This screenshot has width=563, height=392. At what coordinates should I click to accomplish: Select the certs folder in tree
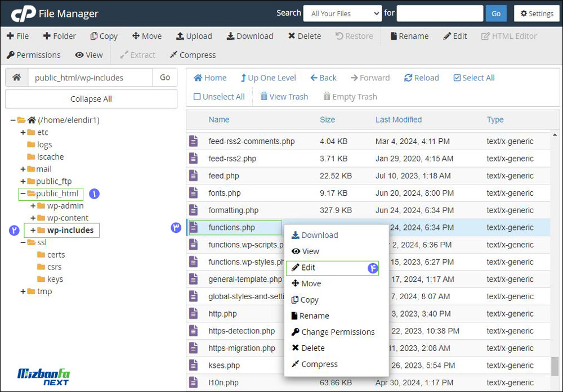51,255
